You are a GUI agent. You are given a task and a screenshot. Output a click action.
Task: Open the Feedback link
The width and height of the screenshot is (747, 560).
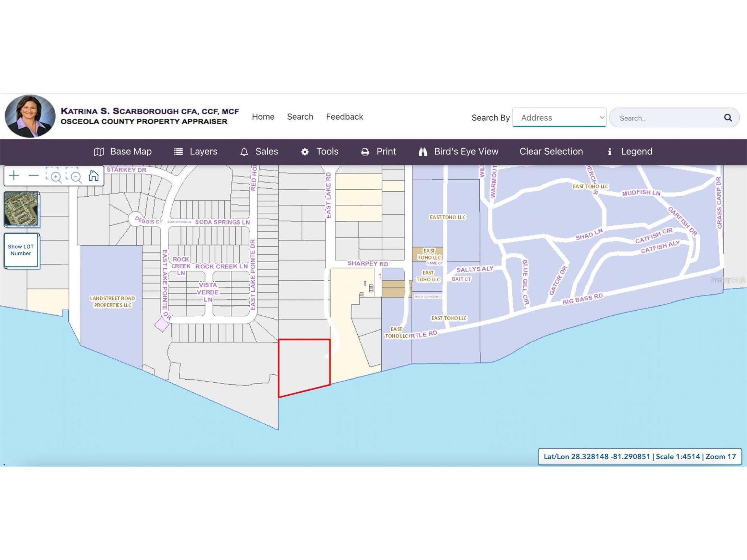pos(344,117)
